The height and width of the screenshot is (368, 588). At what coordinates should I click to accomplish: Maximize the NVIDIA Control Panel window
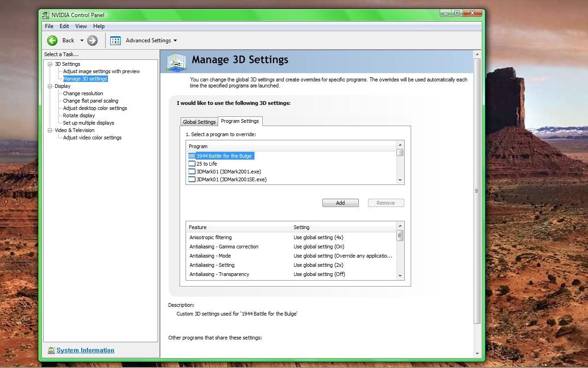click(x=457, y=13)
